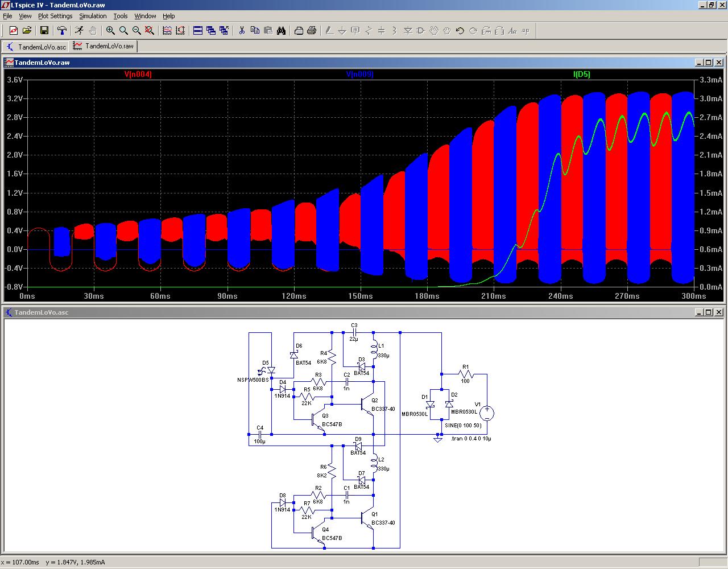
Task: Click the '22µ' capacitor value of C3
Action: point(354,339)
